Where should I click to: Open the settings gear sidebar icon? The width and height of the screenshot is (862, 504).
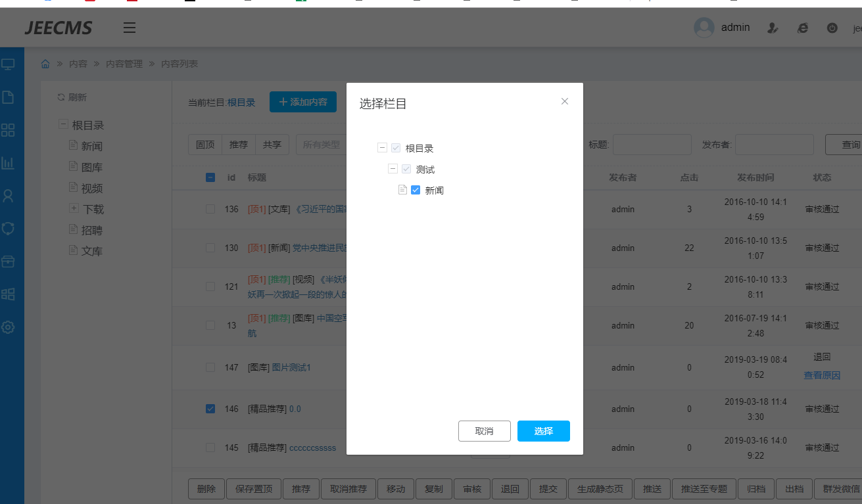pos(8,327)
